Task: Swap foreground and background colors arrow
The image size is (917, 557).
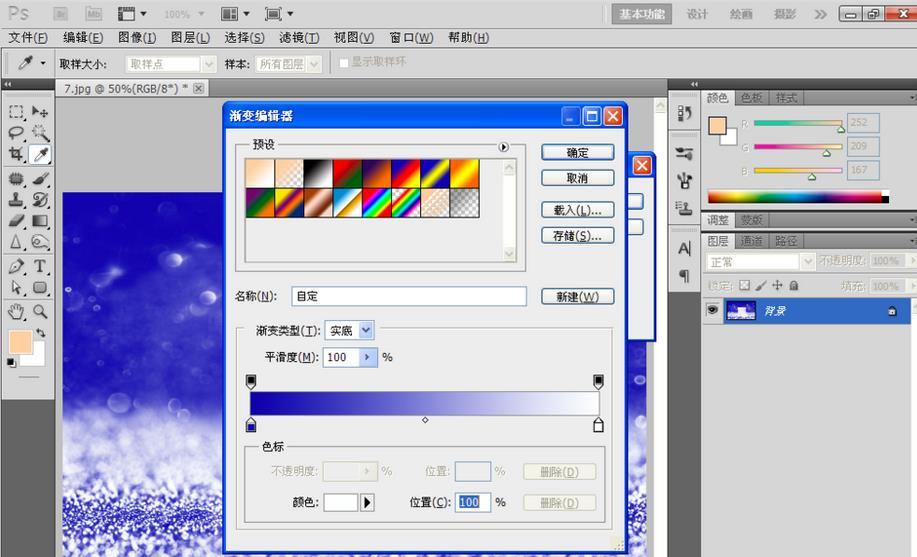Action: coord(40,333)
